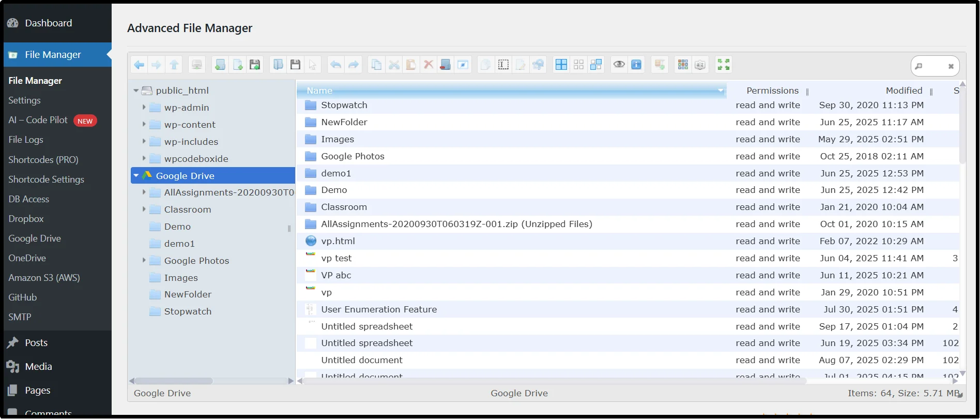Image resolution: width=980 pixels, height=419 pixels.
Task: Click the Invert selection icon
Action: click(x=596, y=65)
